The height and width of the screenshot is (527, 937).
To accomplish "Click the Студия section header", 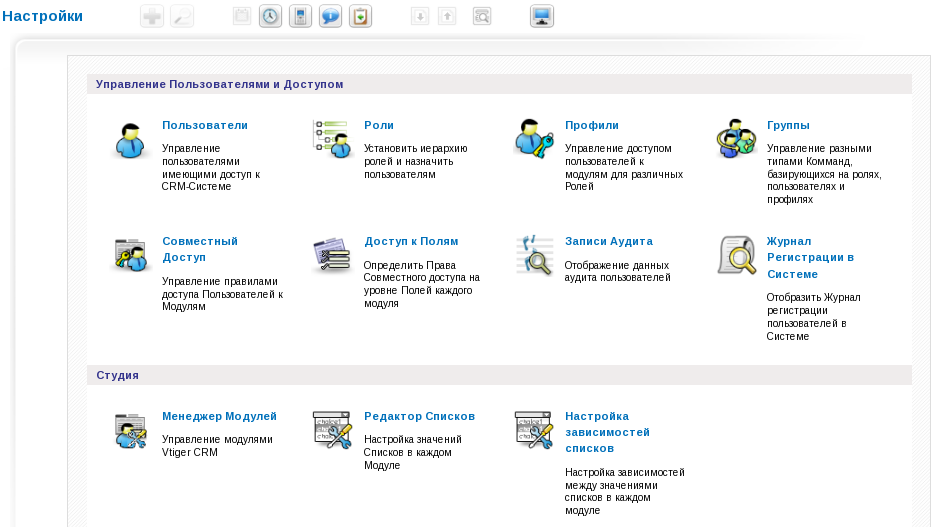I will [x=117, y=375].
